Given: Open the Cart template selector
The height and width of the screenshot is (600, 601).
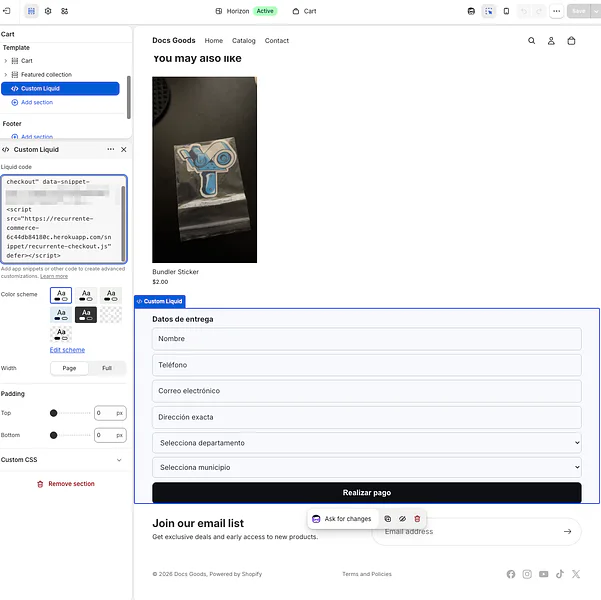Looking at the screenshot, I should point(304,11).
